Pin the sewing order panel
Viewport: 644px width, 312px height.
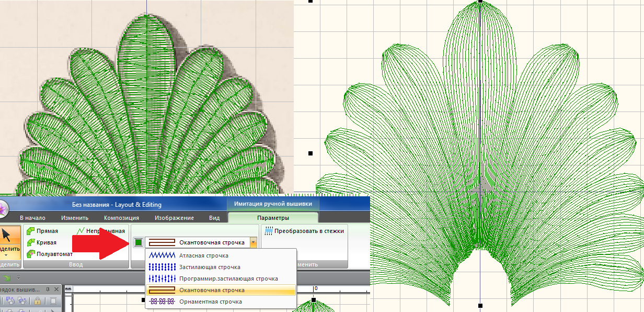click(x=48, y=289)
